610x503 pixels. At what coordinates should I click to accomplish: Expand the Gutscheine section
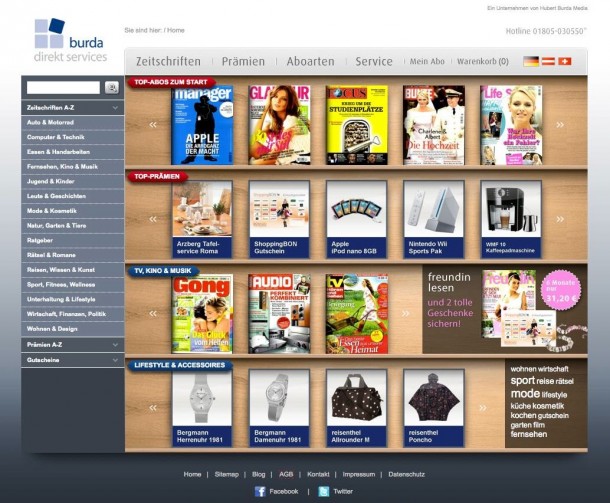[73, 360]
